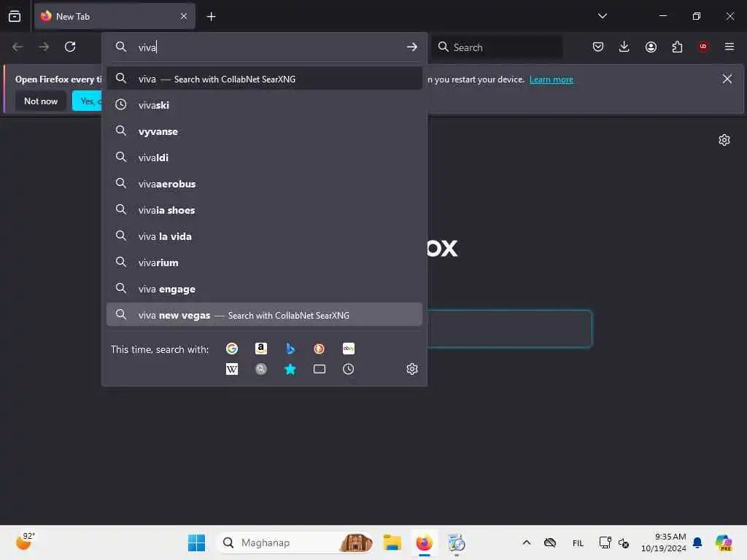Select viva Search with CollabNet SearXNG
Image resolution: width=747 pixels, height=560 pixels.
pyautogui.click(x=264, y=79)
